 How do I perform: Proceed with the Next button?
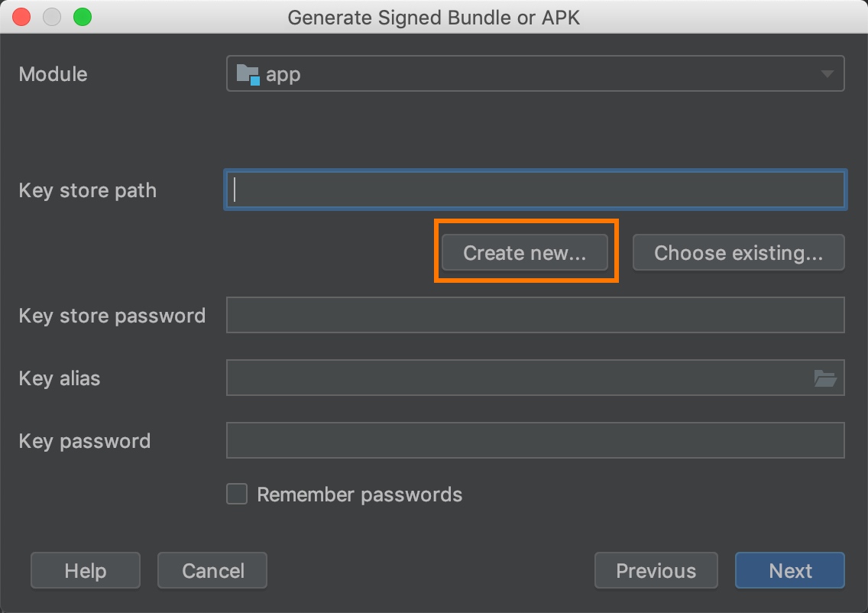pos(790,571)
